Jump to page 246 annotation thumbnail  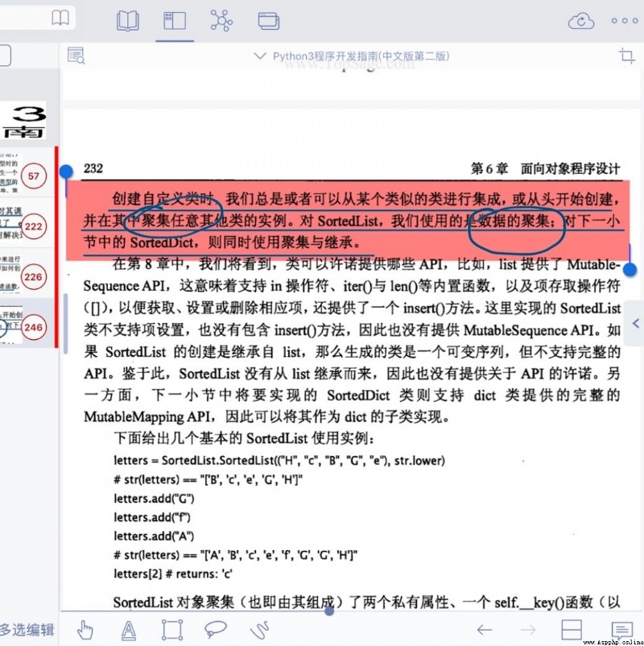pos(33,328)
